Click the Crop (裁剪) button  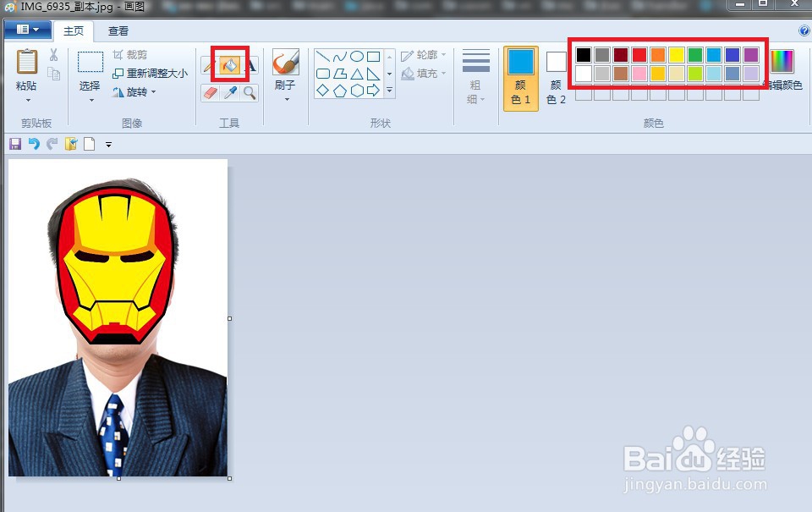pos(130,55)
